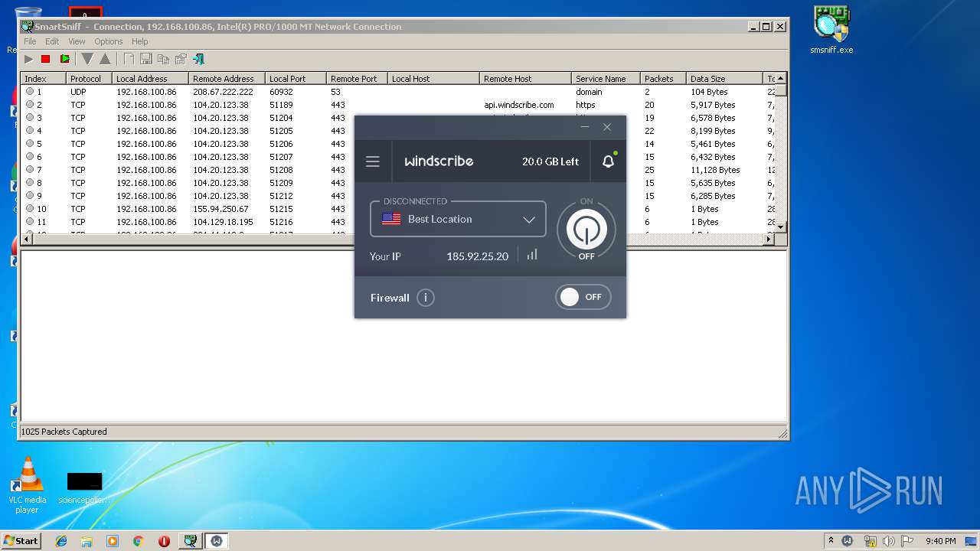Launch Opera browser from taskbar

(x=164, y=541)
